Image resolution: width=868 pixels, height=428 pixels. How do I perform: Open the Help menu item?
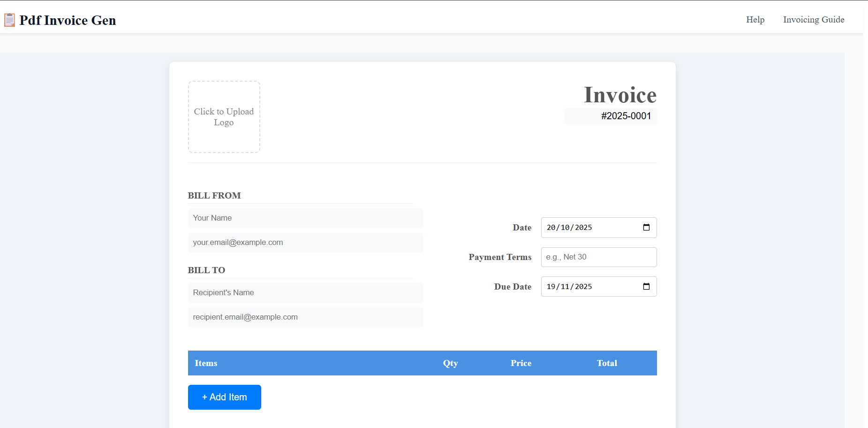(755, 20)
